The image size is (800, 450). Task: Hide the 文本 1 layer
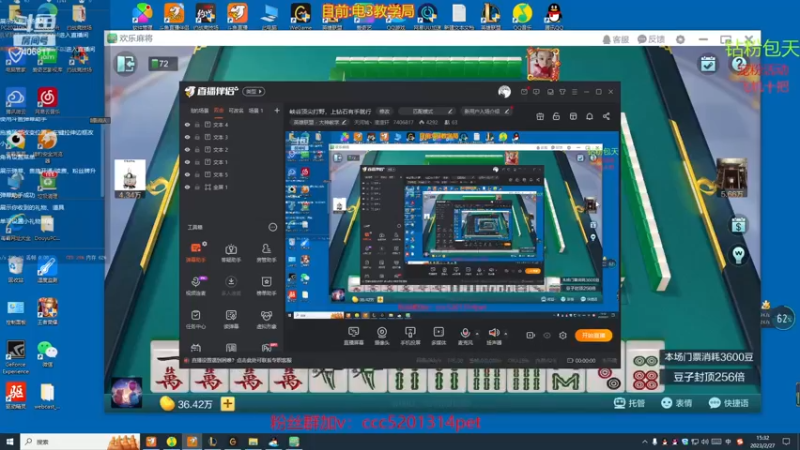pyautogui.click(x=187, y=162)
